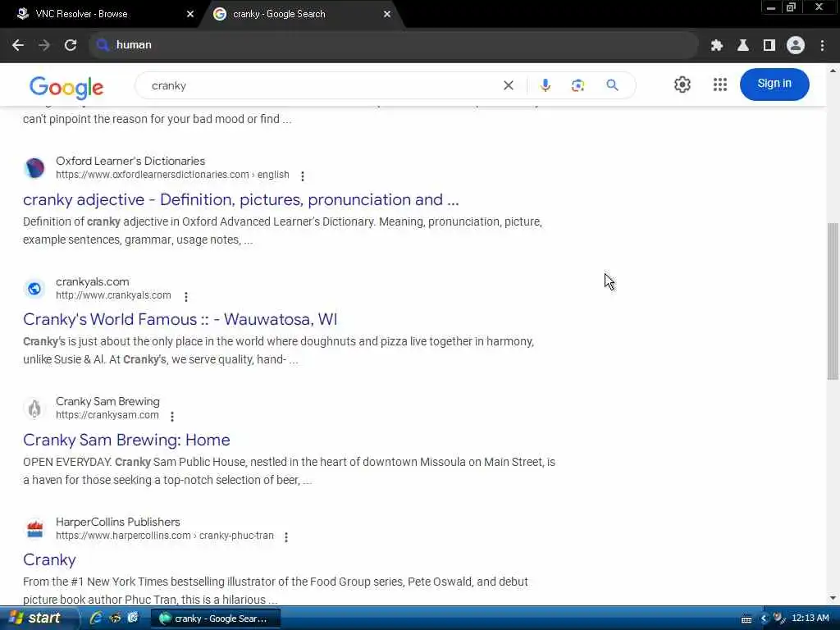
Task: Open the Chrome profile avatar
Action: pyautogui.click(x=796, y=46)
